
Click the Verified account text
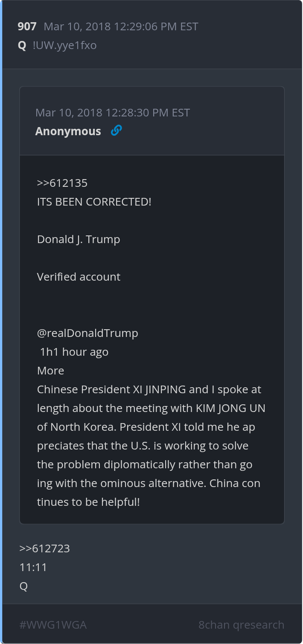[x=79, y=277]
